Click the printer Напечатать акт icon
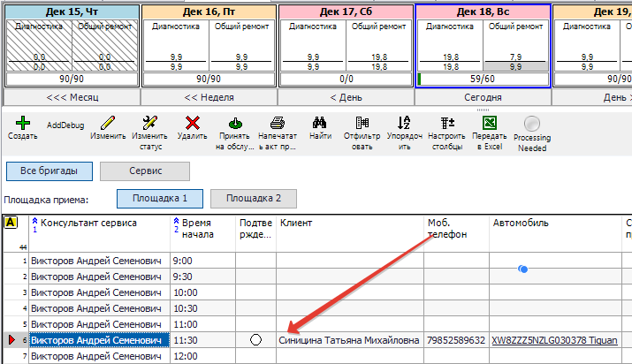 tap(277, 123)
